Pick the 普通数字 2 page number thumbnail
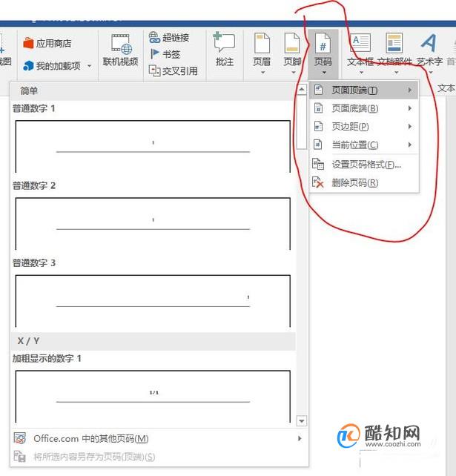Viewport: 456px width, 476px height. coord(153,224)
